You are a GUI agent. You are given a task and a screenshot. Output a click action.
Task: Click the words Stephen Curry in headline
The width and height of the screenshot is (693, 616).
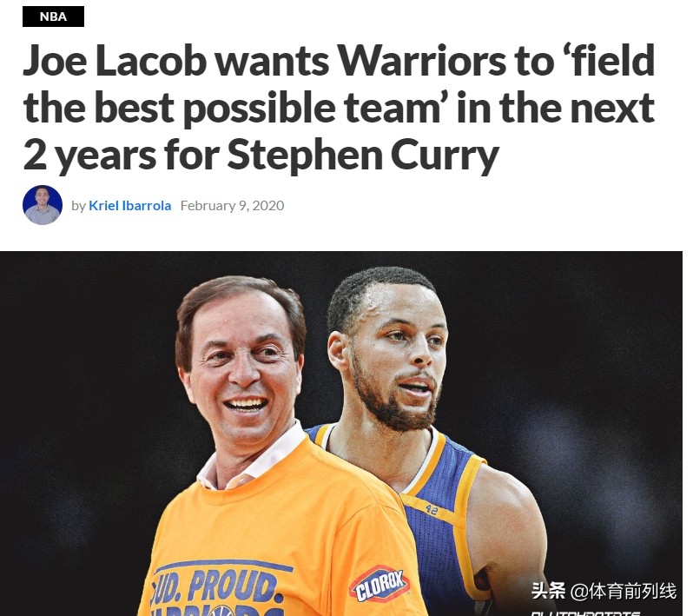[x=363, y=155]
